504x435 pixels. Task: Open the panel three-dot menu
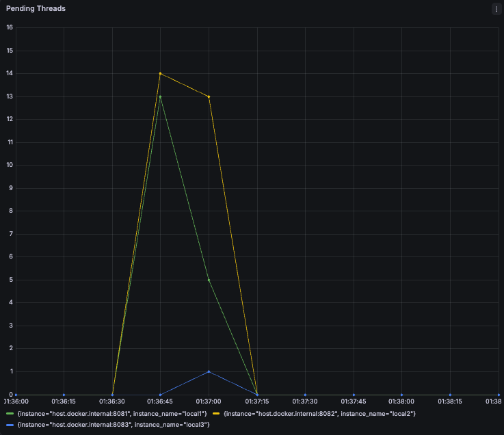tap(496, 10)
